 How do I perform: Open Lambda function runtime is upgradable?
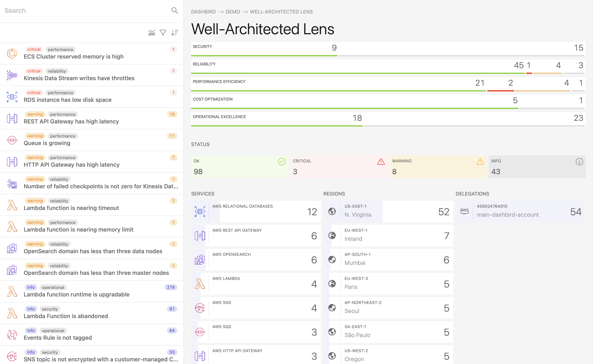pos(91,292)
